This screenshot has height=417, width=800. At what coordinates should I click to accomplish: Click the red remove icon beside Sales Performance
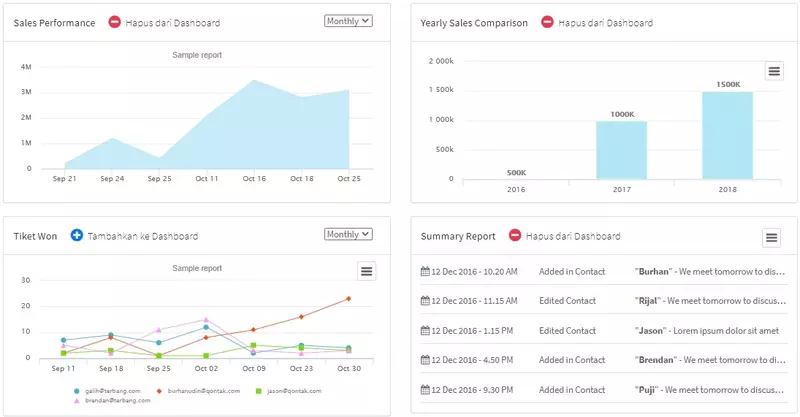114,22
